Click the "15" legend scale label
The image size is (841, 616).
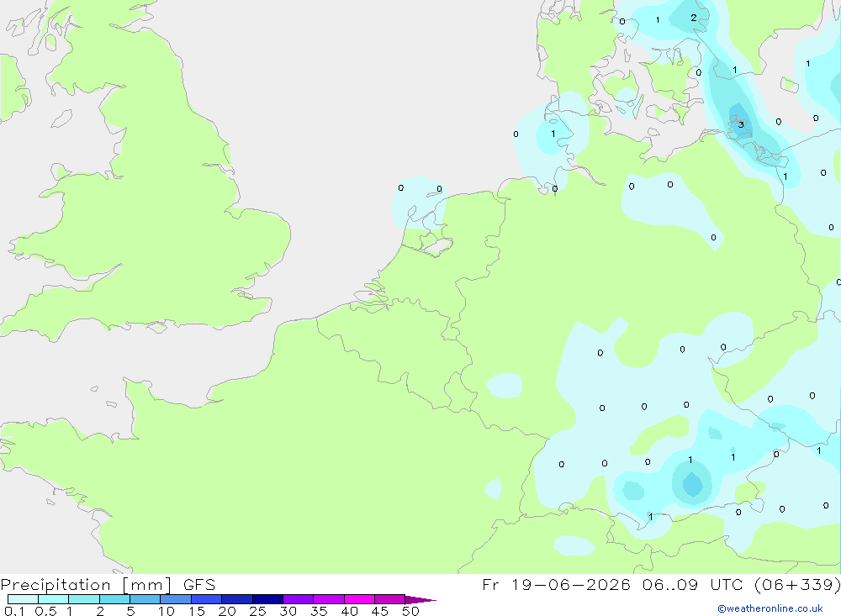click(x=197, y=611)
